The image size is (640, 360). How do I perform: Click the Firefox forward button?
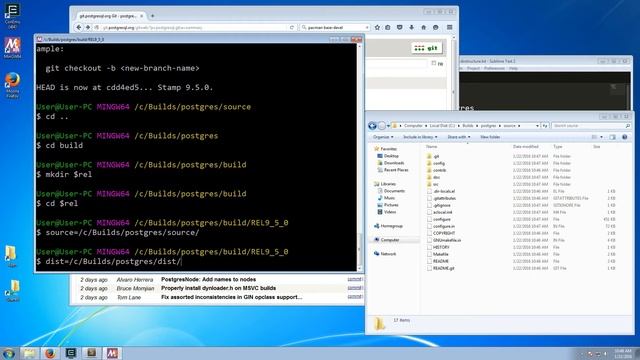click(x=87, y=27)
